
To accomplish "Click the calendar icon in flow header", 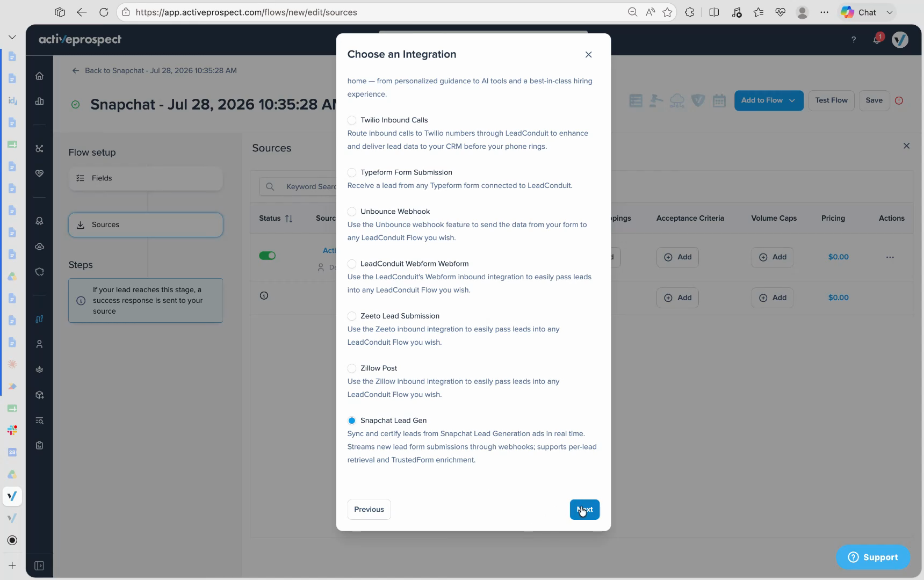I will [x=719, y=100].
